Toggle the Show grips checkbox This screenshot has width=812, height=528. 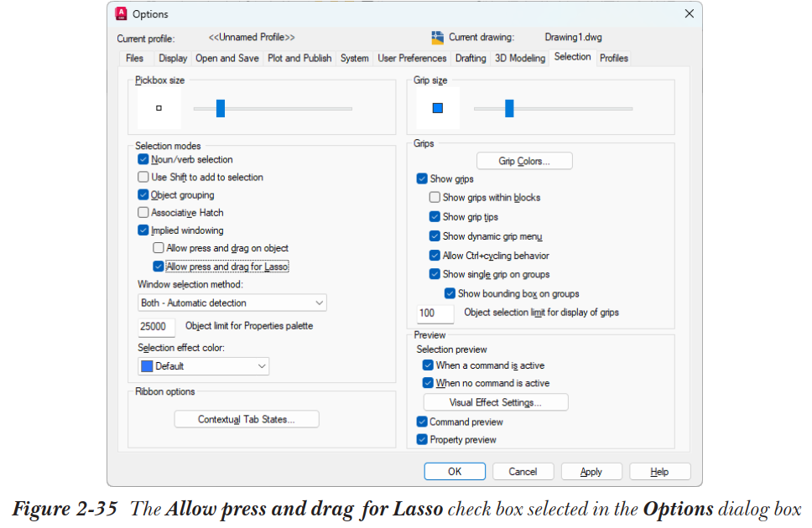click(x=422, y=179)
